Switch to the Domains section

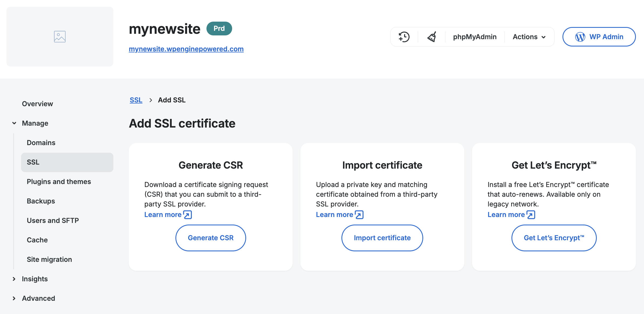[x=41, y=142]
